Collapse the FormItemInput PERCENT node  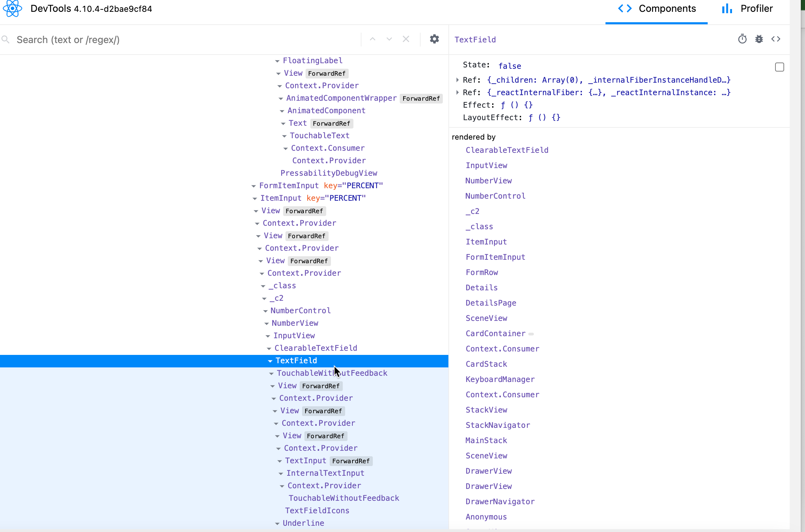click(x=254, y=186)
